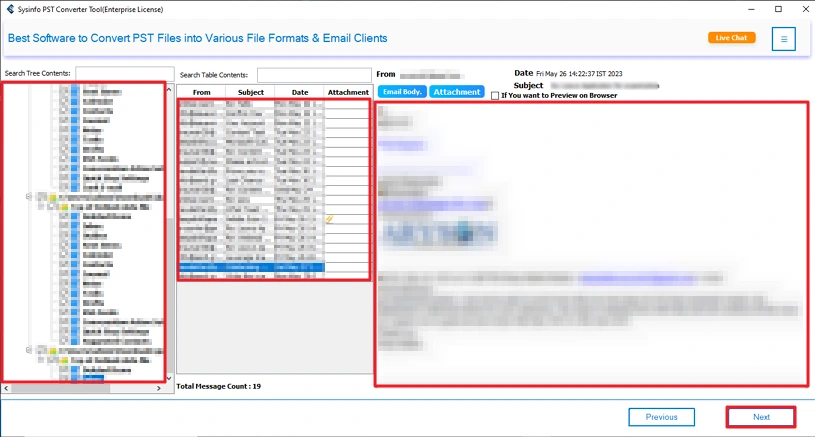Click the Attachment column header
The image size is (815, 437).
tap(348, 92)
